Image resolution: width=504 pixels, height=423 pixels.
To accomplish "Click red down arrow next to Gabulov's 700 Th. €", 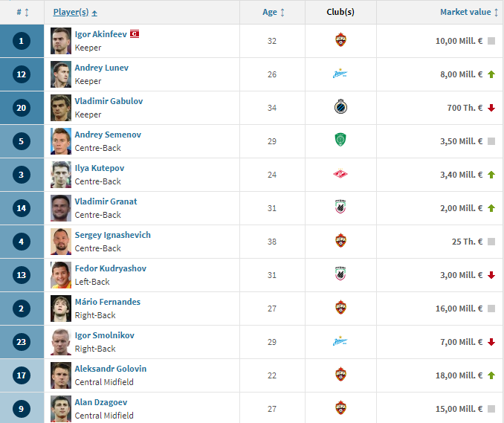I will [x=491, y=108].
